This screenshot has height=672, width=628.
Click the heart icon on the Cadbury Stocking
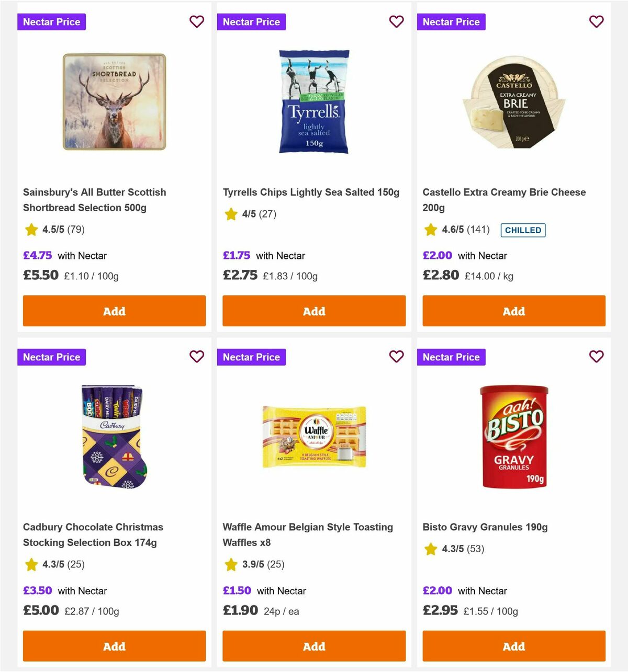pyautogui.click(x=197, y=357)
